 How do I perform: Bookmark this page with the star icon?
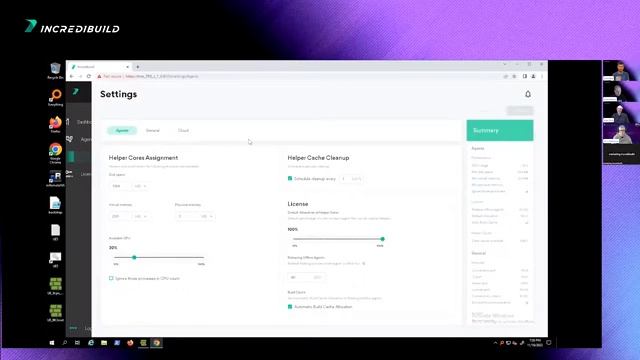(x=514, y=76)
